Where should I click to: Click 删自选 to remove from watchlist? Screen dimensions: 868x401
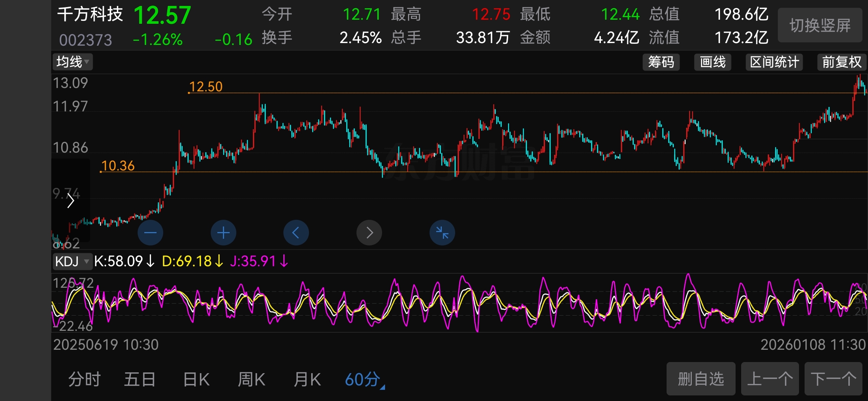pyautogui.click(x=701, y=379)
